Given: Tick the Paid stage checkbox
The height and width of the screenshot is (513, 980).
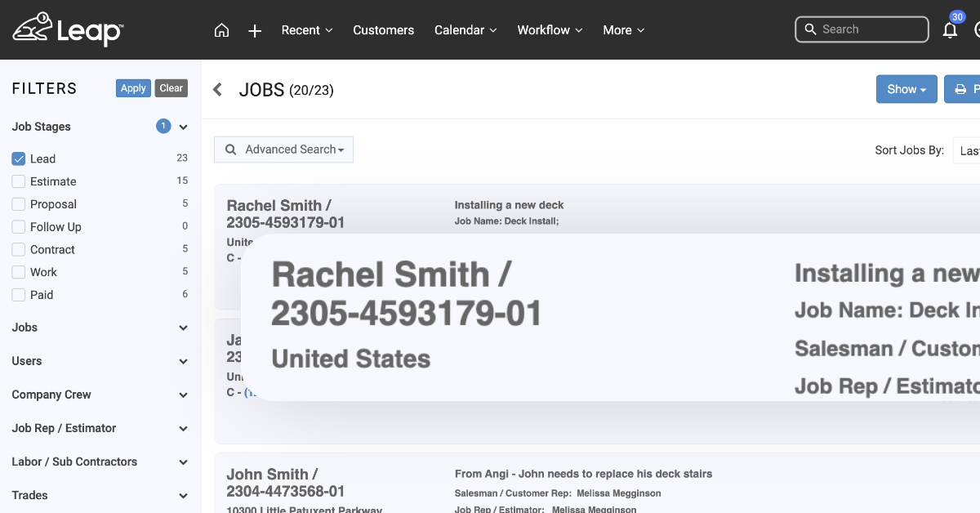Looking at the screenshot, I should 19,295.
